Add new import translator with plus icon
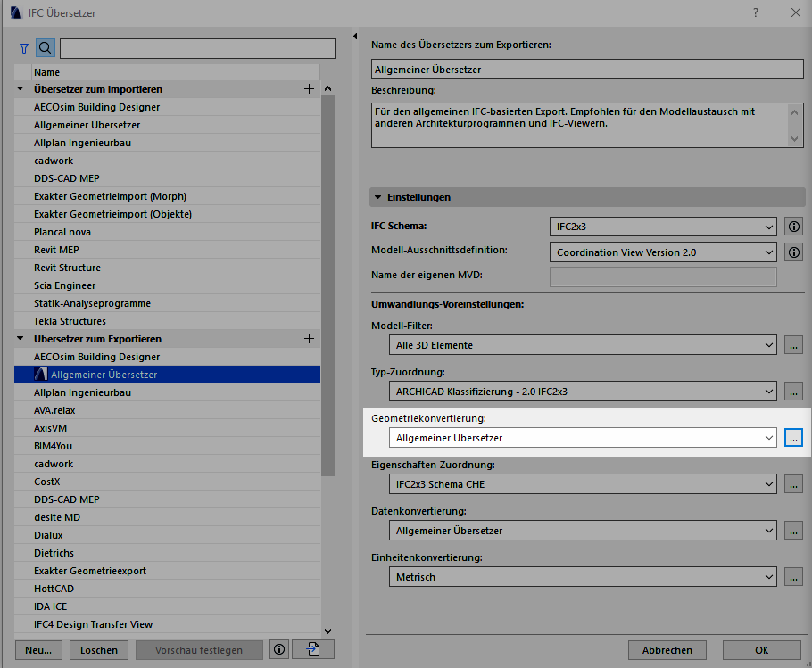Viewport: 812px width, 668px height. pos(309,89)
